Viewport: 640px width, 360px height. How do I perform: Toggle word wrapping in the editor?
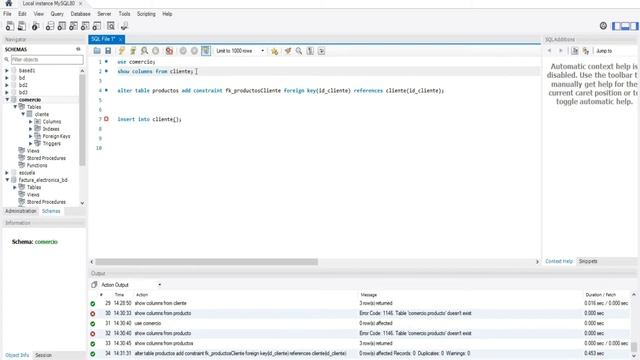click(x=322, y=51)
